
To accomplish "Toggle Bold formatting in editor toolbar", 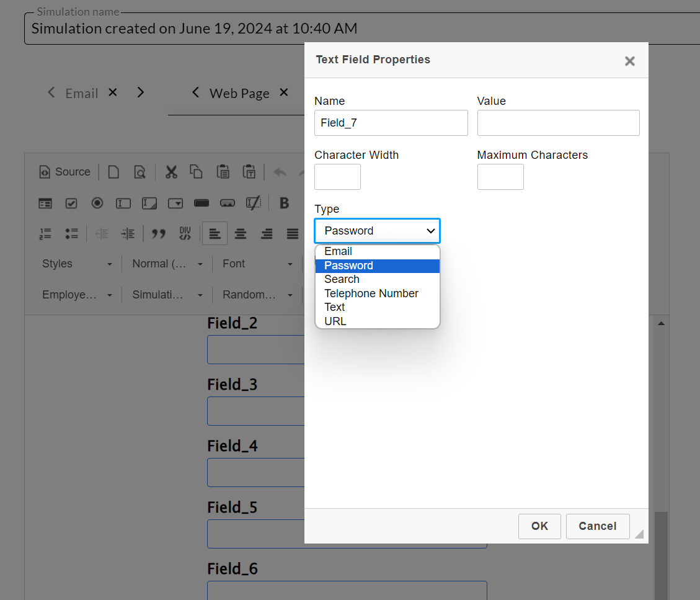I will coord(285,203).
